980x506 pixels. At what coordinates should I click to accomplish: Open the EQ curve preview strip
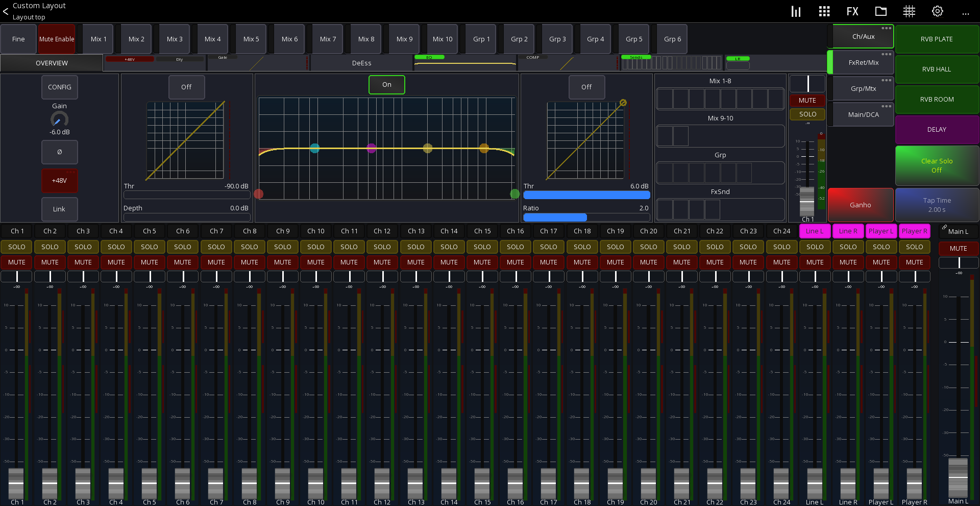click(464, 63)
